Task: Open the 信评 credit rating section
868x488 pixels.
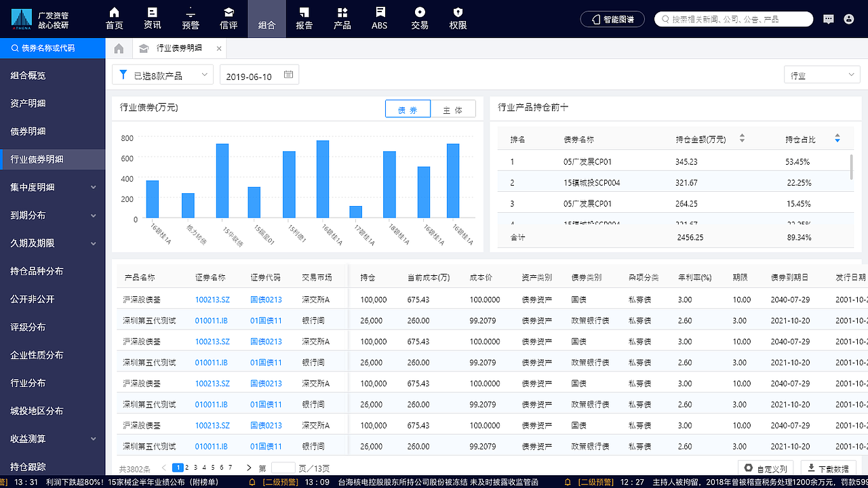Action: click(x=229, y=18)
